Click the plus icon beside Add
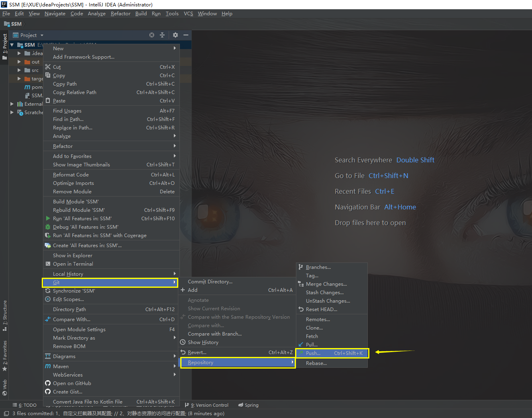532x418 pixels. [x=183, y=290]
